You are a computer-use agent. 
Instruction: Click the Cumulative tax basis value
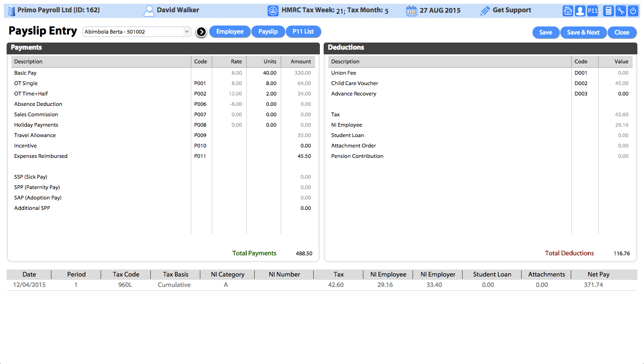click(x=174, y=285)
